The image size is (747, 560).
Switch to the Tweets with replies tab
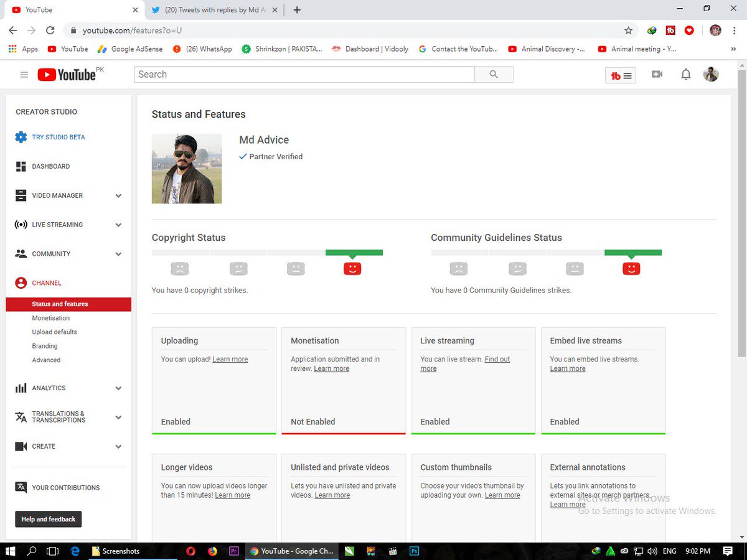click(215, 10)
